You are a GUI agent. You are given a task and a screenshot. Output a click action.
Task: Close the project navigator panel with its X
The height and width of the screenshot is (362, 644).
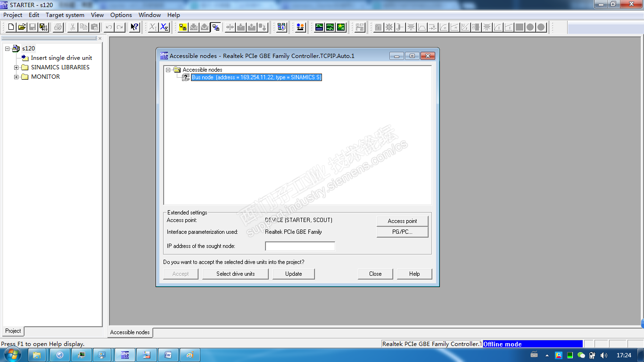(x=100, y=39)
